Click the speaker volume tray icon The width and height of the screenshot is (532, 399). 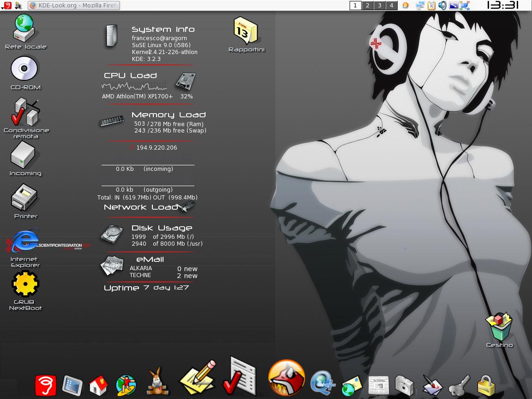(442, 6)
